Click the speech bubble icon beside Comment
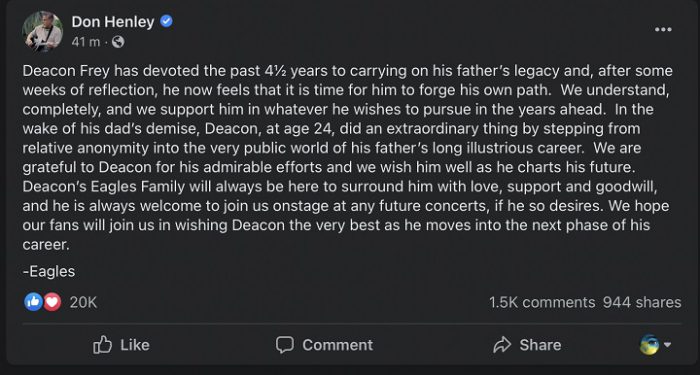Screen dimensions: 700x375 285,345
